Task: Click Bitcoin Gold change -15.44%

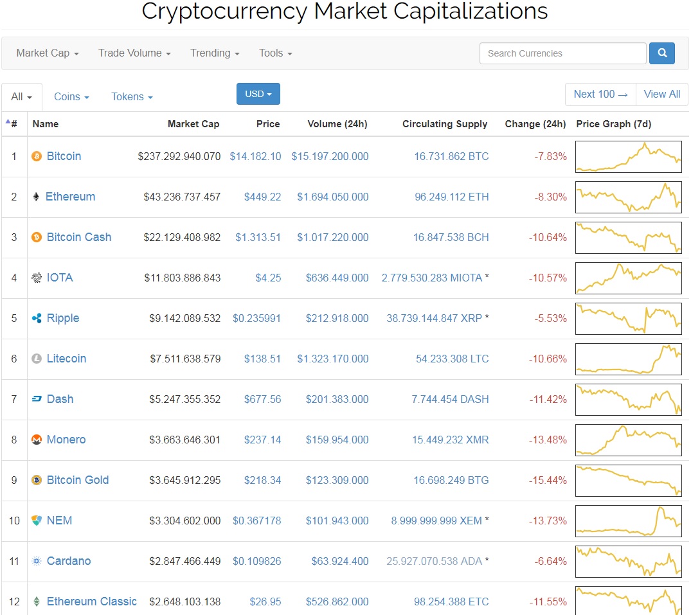Action: tap(548, 480)
